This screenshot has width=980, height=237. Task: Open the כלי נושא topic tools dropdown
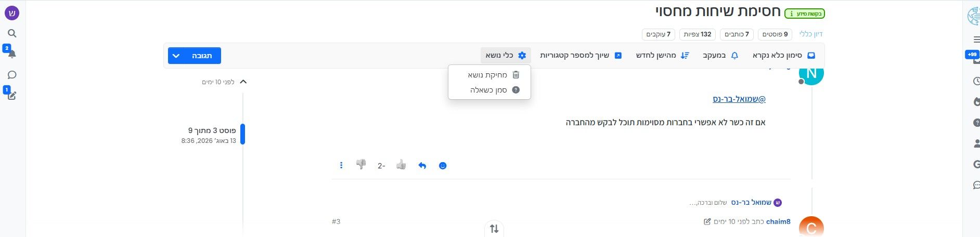point(506,56)
